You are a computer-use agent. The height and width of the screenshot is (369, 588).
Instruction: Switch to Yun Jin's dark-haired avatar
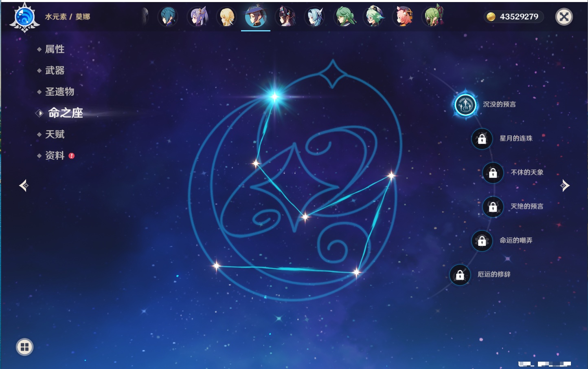click(x=285, y=17)
